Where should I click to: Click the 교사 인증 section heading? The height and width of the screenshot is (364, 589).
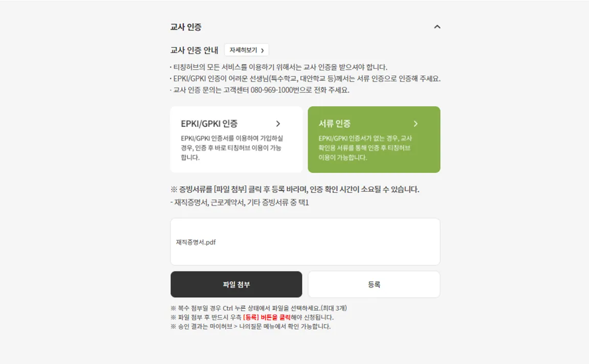tap(186, 27)
